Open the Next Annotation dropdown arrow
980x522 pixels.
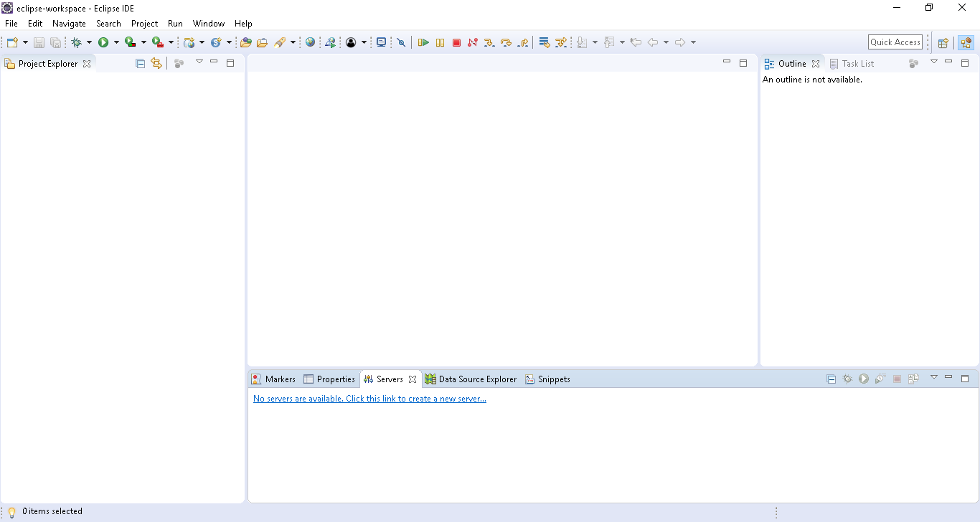595,42
